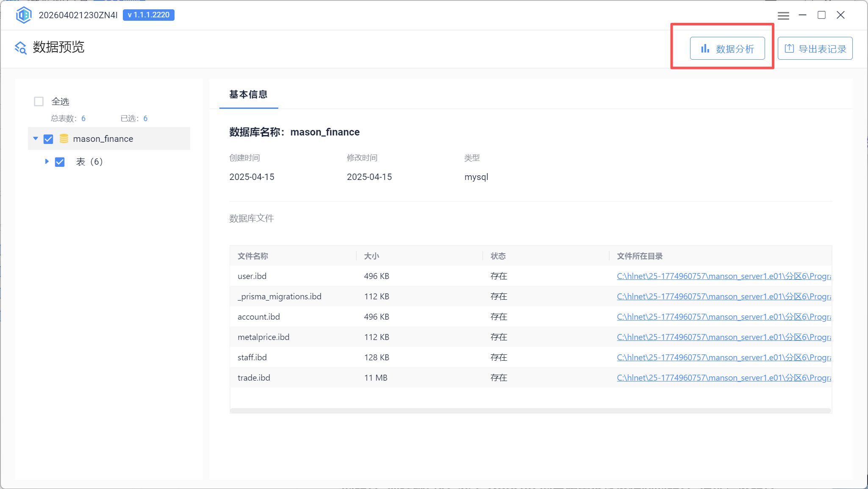
Task: Maximize the application window
Action: point(821,15)
